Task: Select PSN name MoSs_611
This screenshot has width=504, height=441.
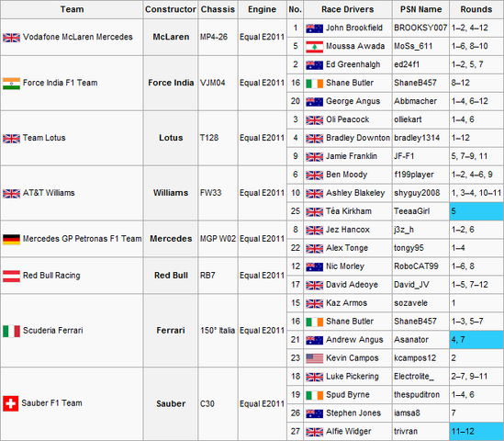Action: [413, 46]
